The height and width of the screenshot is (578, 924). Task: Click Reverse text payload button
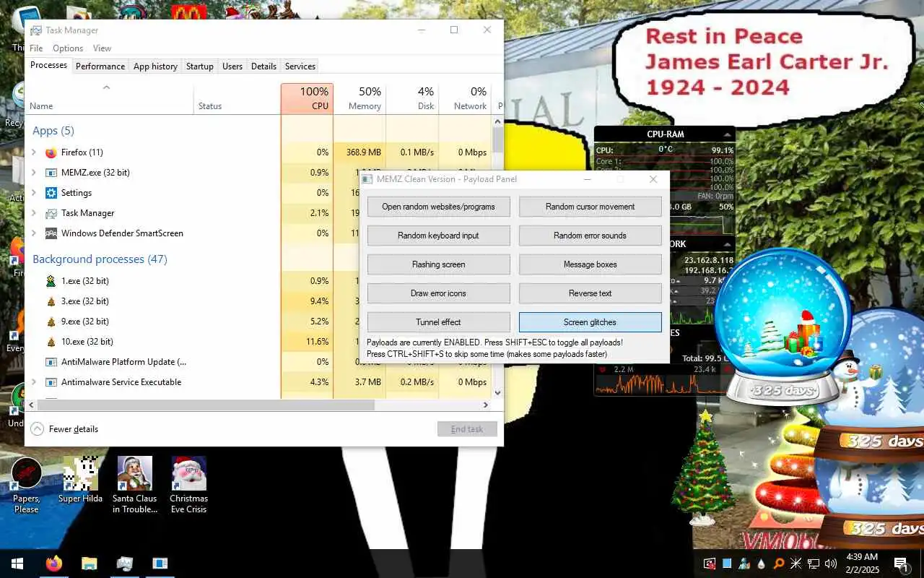590,293
